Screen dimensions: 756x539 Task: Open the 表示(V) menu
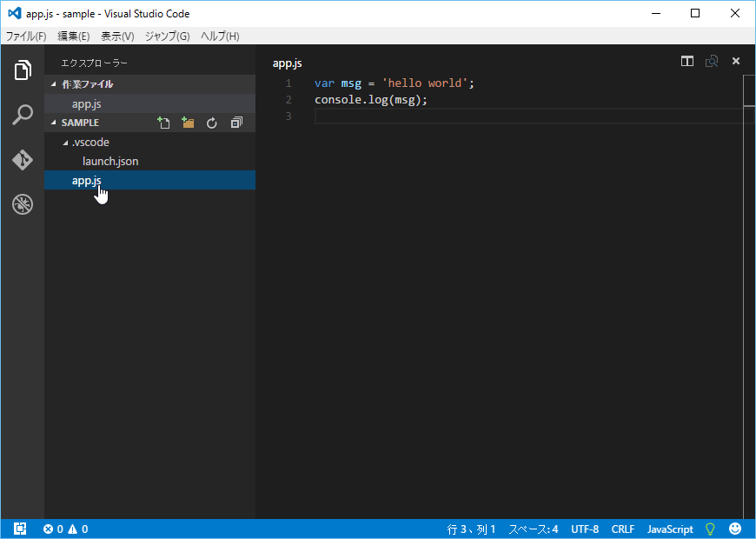click(x=117, y=36)
